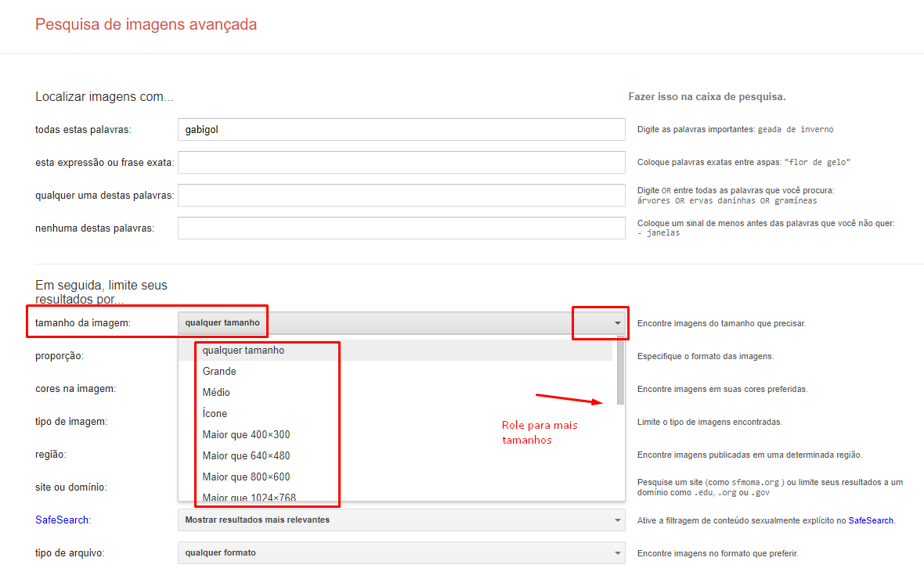Open the SafeSearch 'Mostrar resultados mais relevantes' dropdown
The width and height of the screenshot is (924, 572).
[401, 520]
